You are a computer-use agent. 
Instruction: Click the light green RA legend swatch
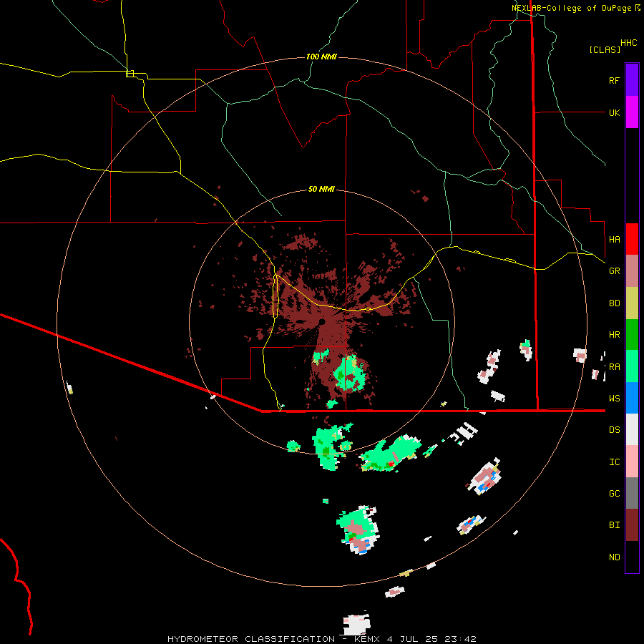632,366
